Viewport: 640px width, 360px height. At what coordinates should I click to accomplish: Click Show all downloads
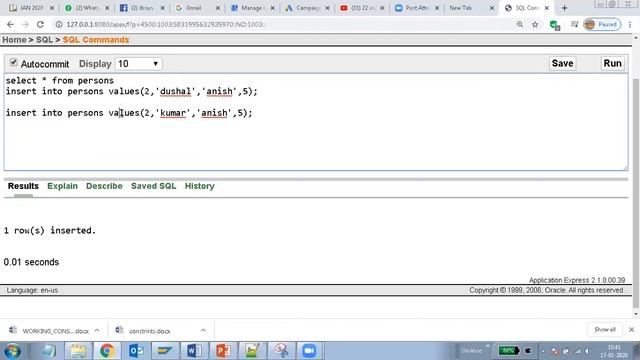click(604, 329)
